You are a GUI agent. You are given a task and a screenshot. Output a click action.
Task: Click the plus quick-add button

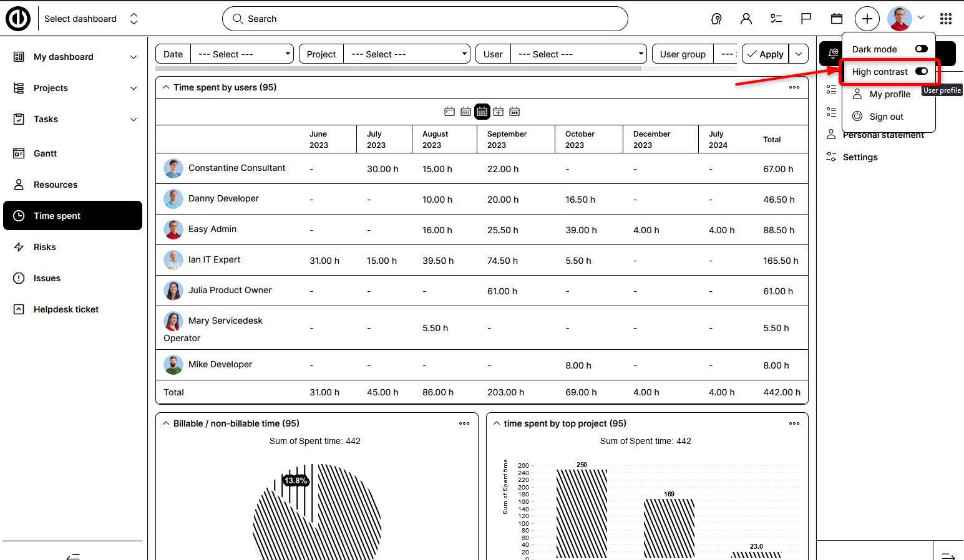coord(867,19)
